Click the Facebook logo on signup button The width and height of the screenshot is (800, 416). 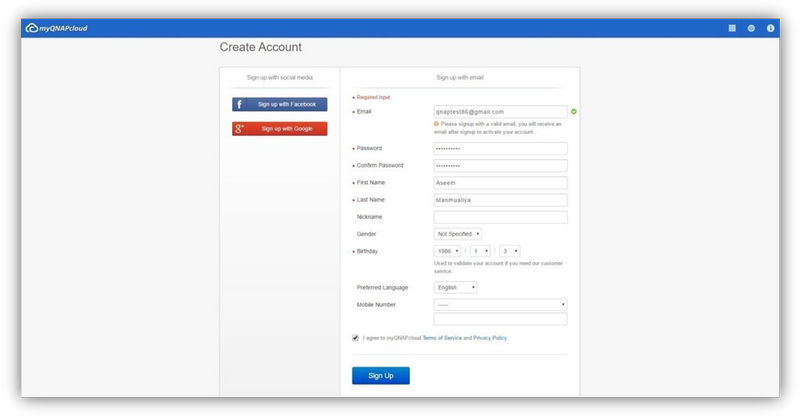point(240,104)
